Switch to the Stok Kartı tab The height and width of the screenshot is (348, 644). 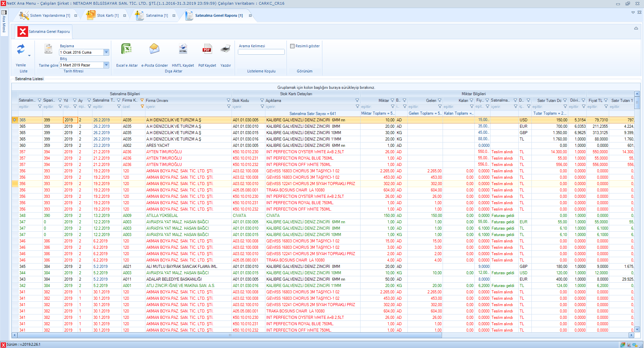107,15
